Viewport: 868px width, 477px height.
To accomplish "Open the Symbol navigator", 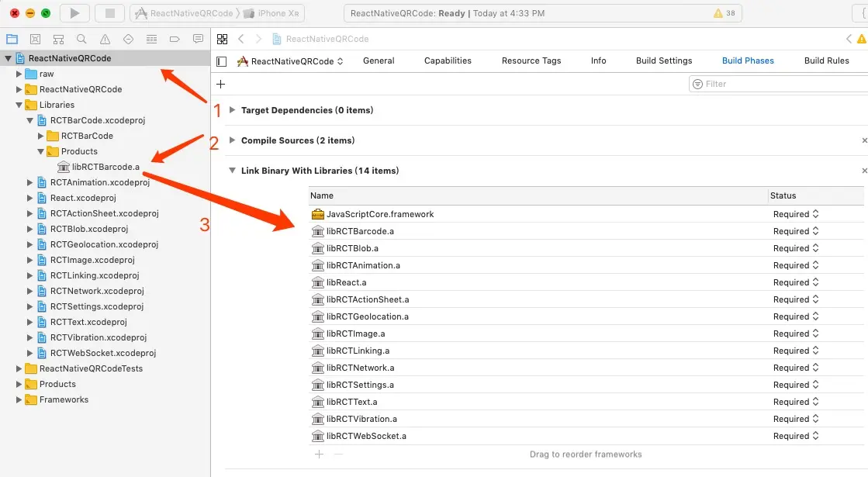I will point(58,39).
